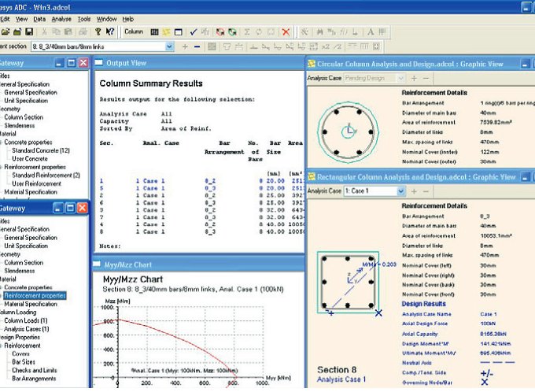Click the blue minus previous-section icon
535x392 pixels.
click(197, 46)
